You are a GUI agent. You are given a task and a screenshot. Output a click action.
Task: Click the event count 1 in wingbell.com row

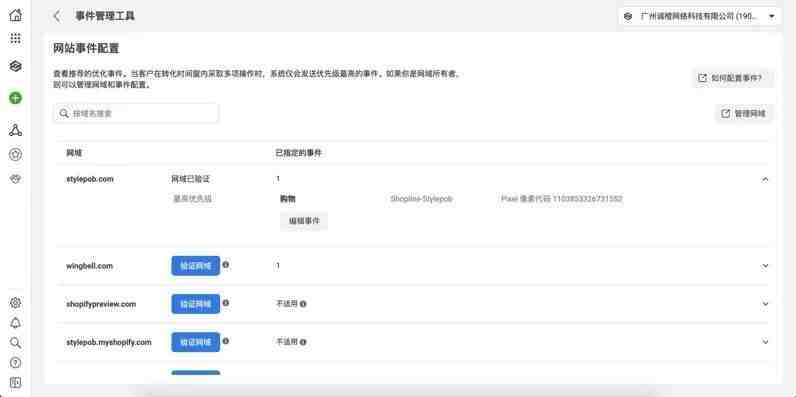278,266
